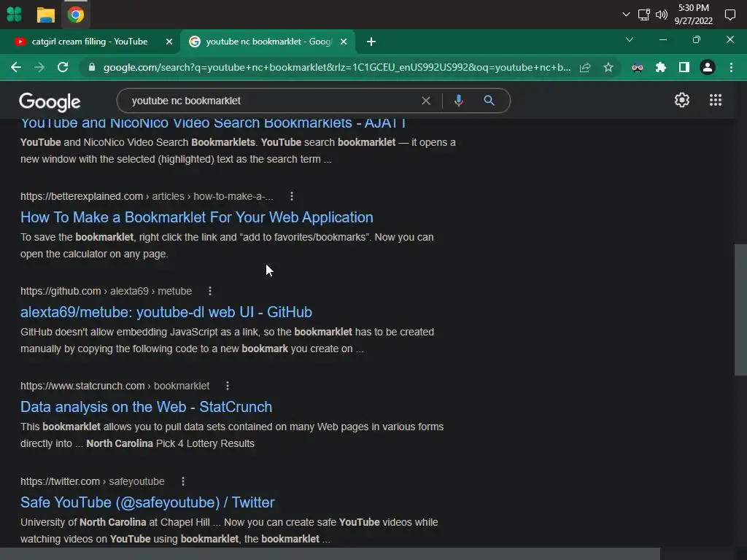Open the network status tray icon
Image resolution: width=747 pixels, height=560 pixels.
[x=643, y=15]
